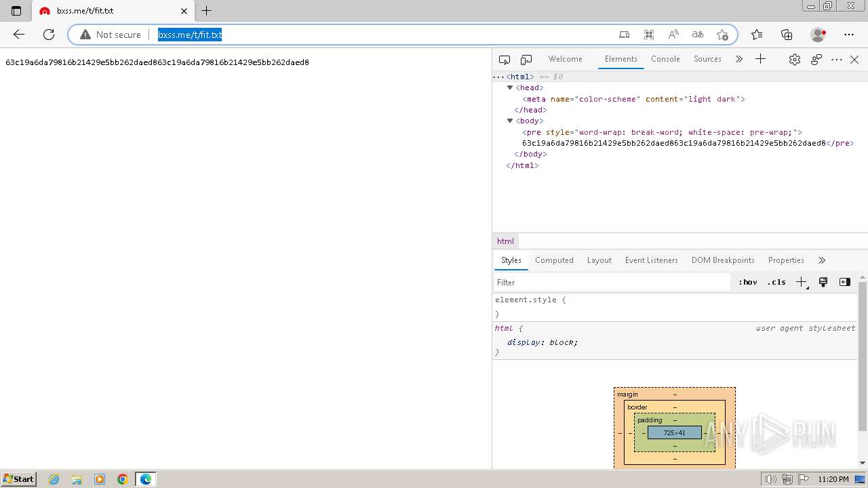Switch to DevTools Sources tab

click(707, 59)
